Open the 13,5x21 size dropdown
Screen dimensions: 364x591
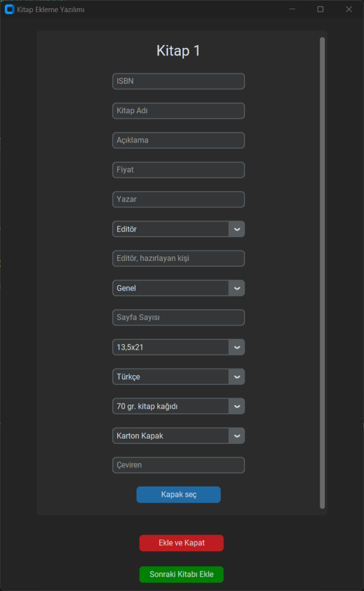(237, 347)
